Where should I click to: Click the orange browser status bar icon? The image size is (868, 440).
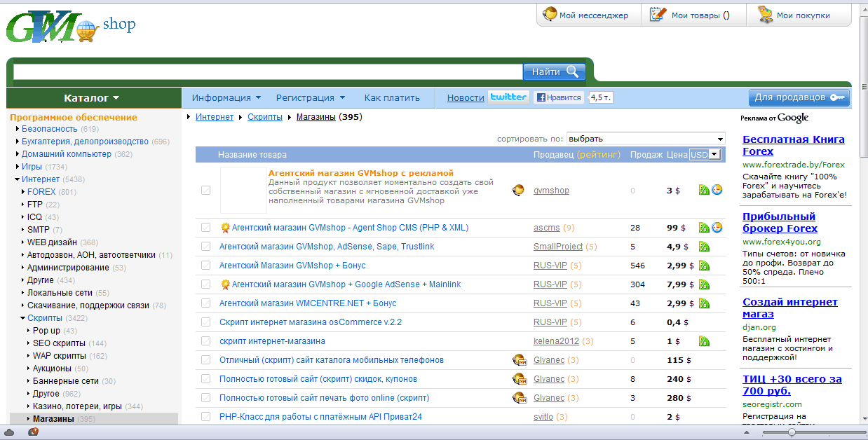(x=33, y=432)
